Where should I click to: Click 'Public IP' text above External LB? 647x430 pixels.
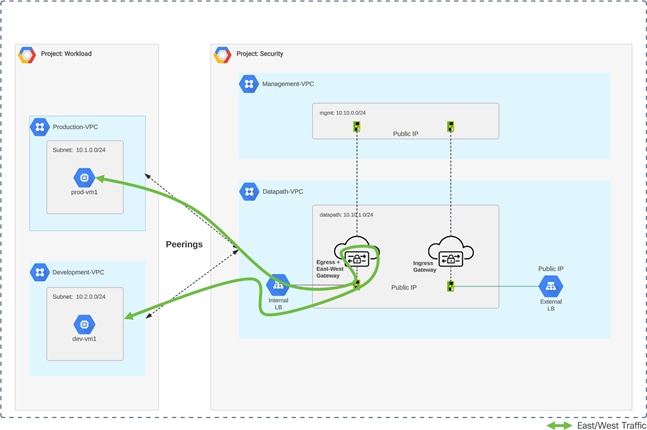point(551,269)
